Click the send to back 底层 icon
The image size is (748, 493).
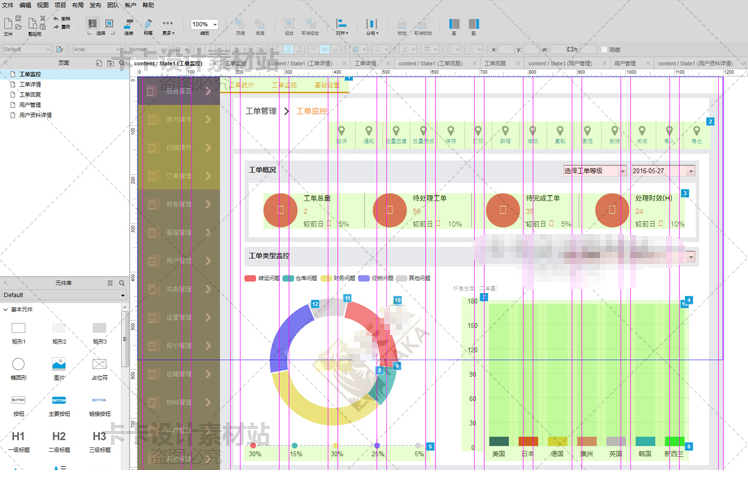[260, 26]
